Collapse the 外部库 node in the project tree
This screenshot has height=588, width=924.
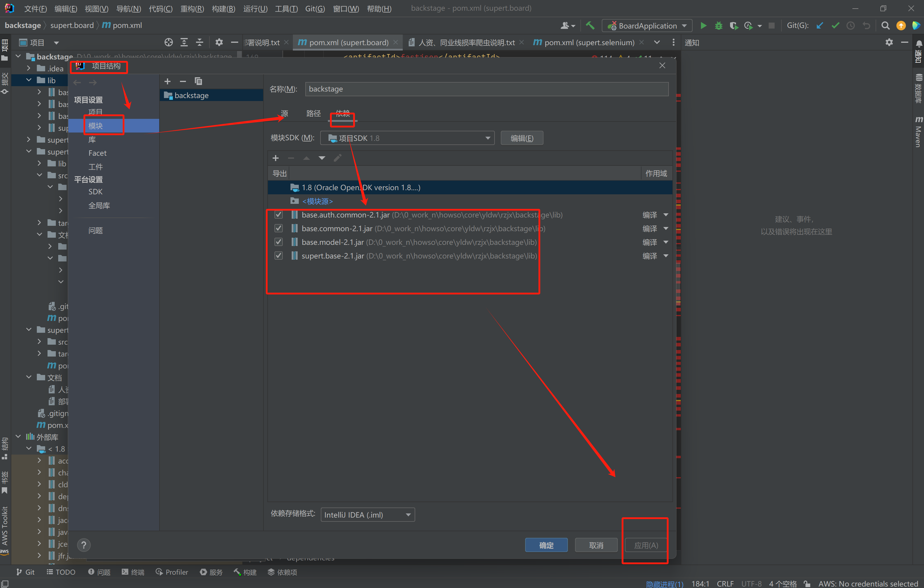(18, 437)
